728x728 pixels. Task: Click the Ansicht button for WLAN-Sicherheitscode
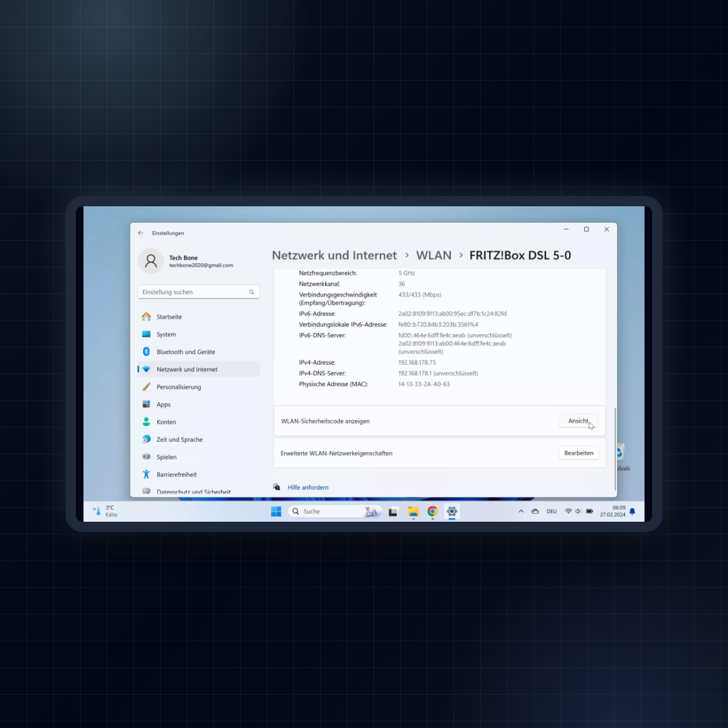[579, 421]
